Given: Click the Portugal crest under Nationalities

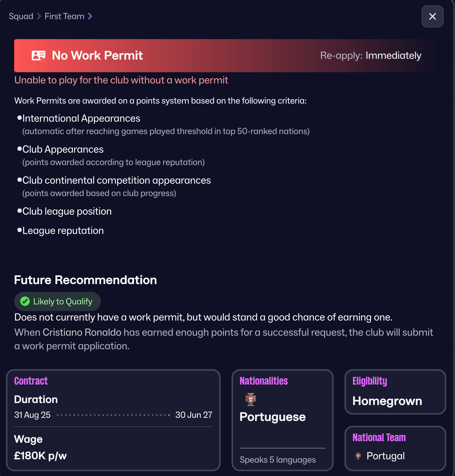Looking at the screenshot, I should (251, 399).
